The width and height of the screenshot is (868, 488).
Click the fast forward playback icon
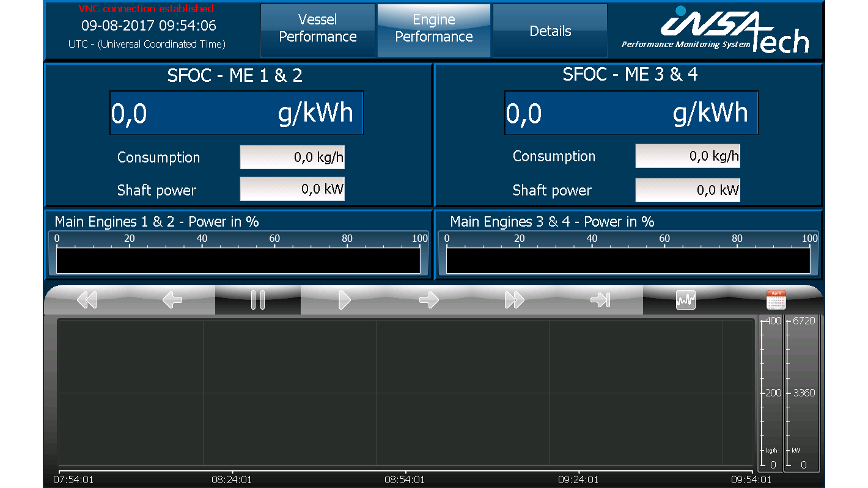[x=515, y=299]
